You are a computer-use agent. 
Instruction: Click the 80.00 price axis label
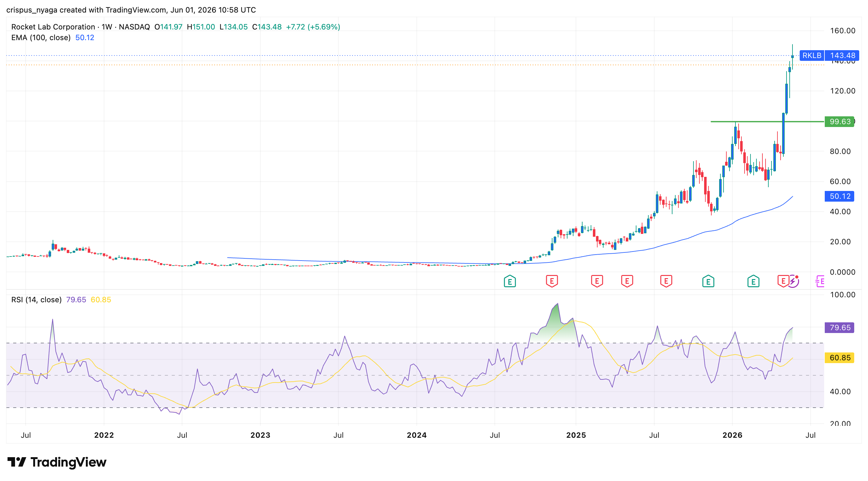[840, 151]
